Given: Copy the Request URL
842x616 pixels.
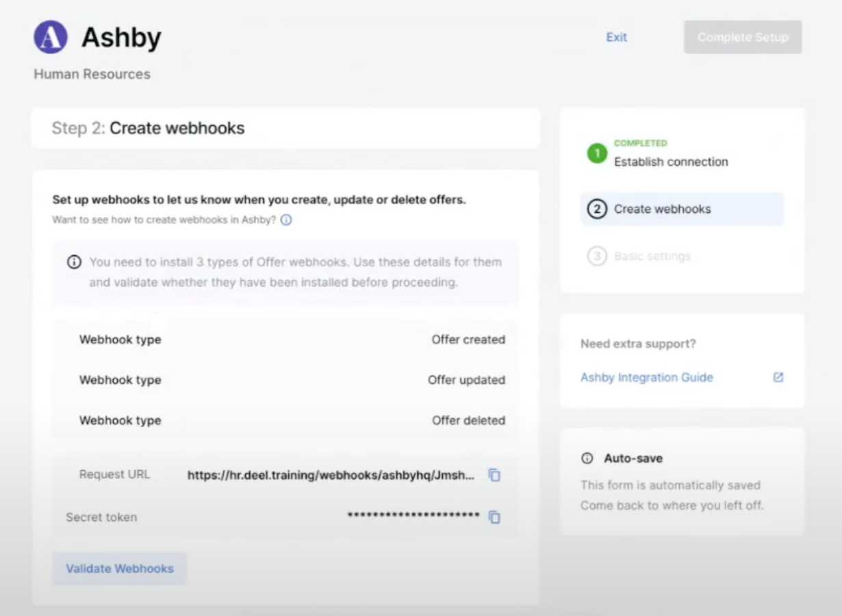Looking at the screenshot, I should point(494,475).
